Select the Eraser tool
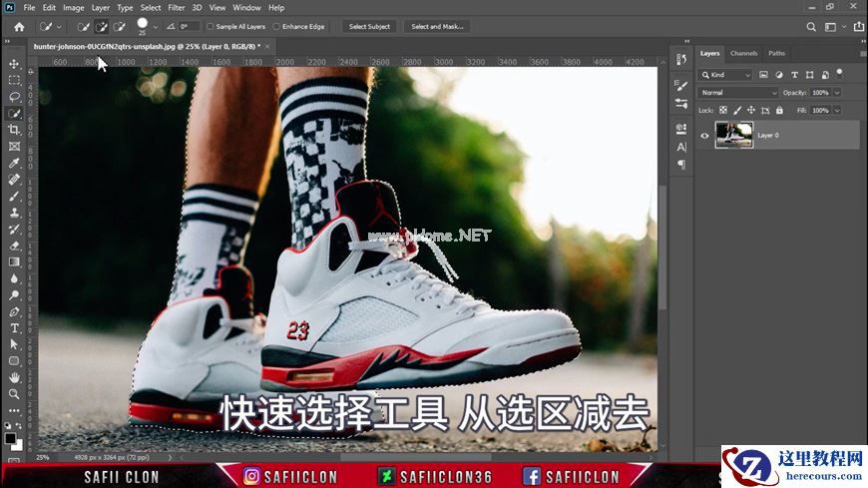The height and width of the screenshot is (488, 868). point(14,245)
